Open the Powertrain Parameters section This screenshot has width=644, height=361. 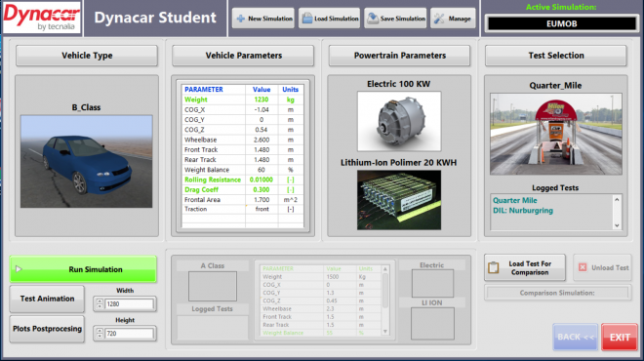(400, 56)
